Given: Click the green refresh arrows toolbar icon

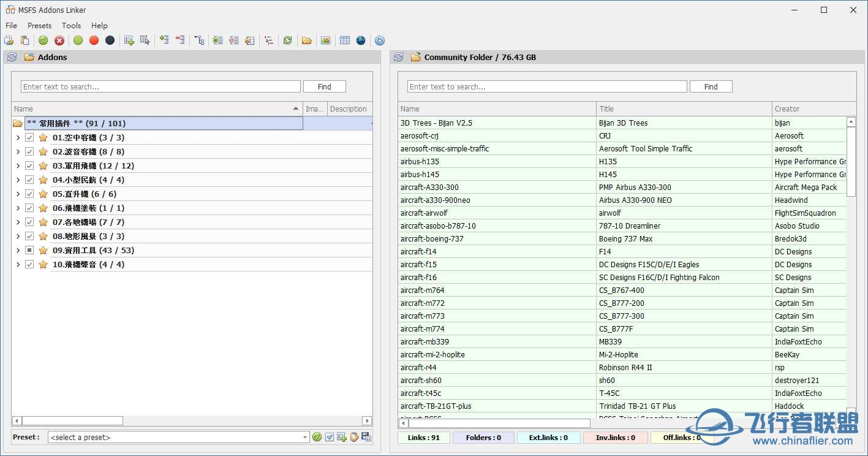Looking at the screenshot, I should [x=287, y=40].
